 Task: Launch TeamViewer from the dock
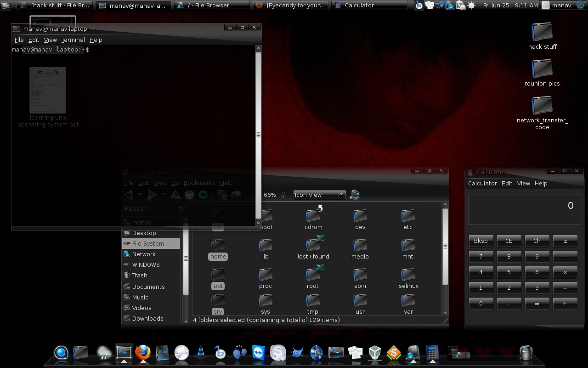(259, 353)
